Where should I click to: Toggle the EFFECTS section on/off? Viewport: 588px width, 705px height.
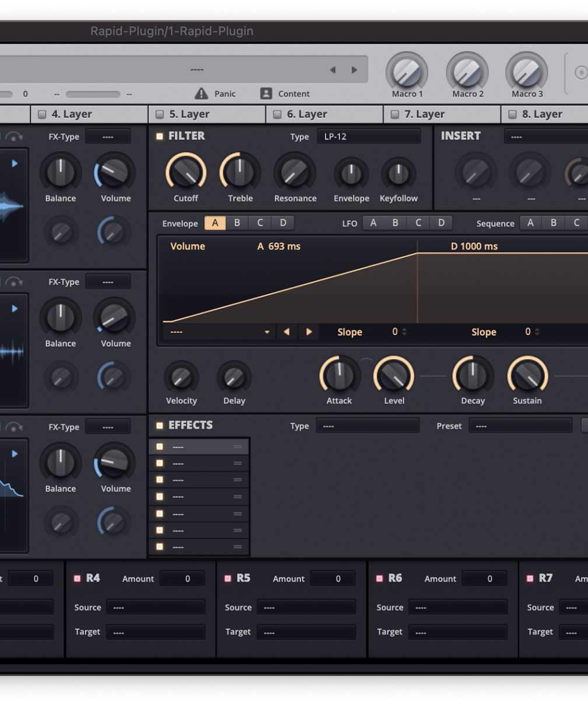click(x=160, y=425)
